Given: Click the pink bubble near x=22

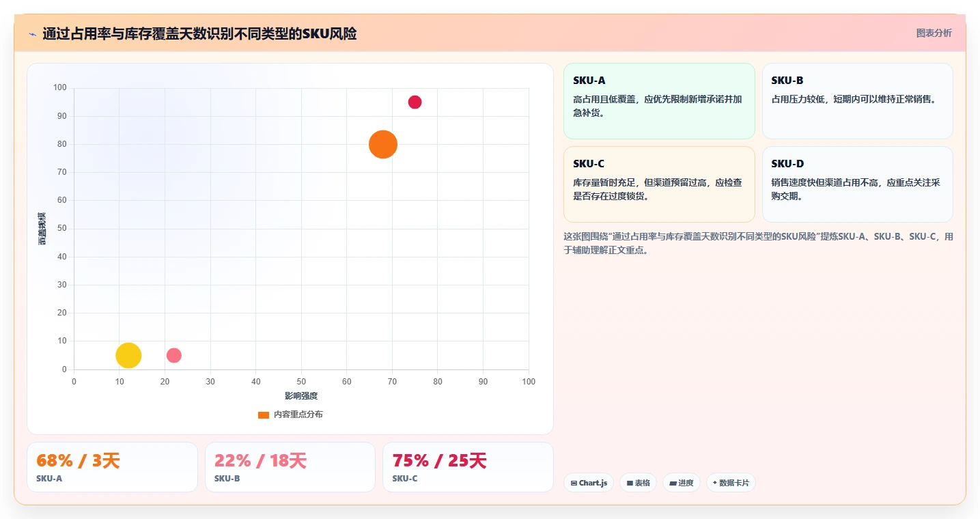Looking at the screenshot, I should (x=174, y=355).
